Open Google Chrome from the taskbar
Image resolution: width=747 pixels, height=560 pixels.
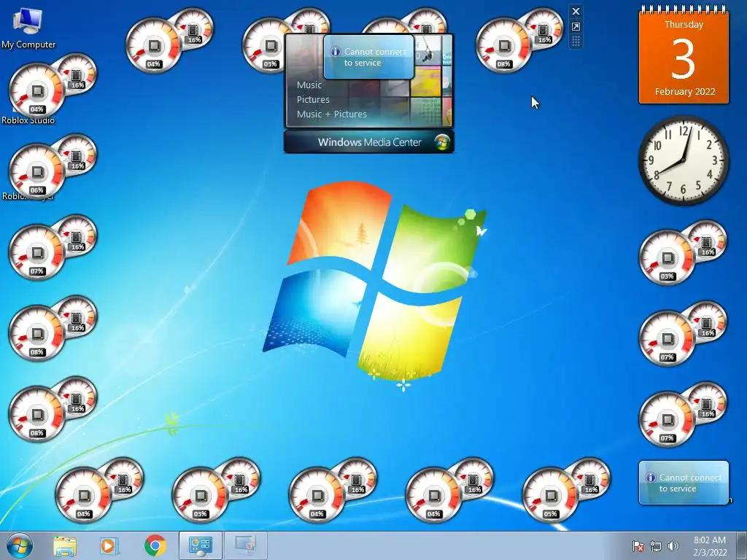click(155, 545)
